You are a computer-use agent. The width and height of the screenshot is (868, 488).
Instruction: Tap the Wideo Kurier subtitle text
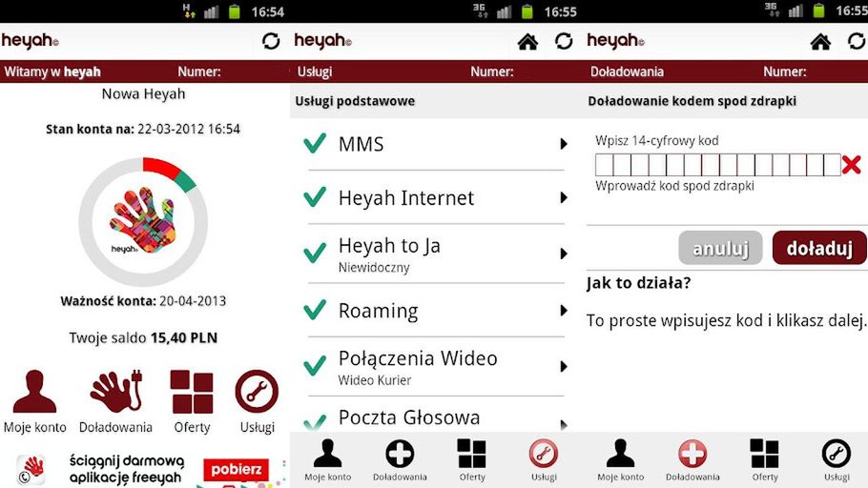[375, 380]
